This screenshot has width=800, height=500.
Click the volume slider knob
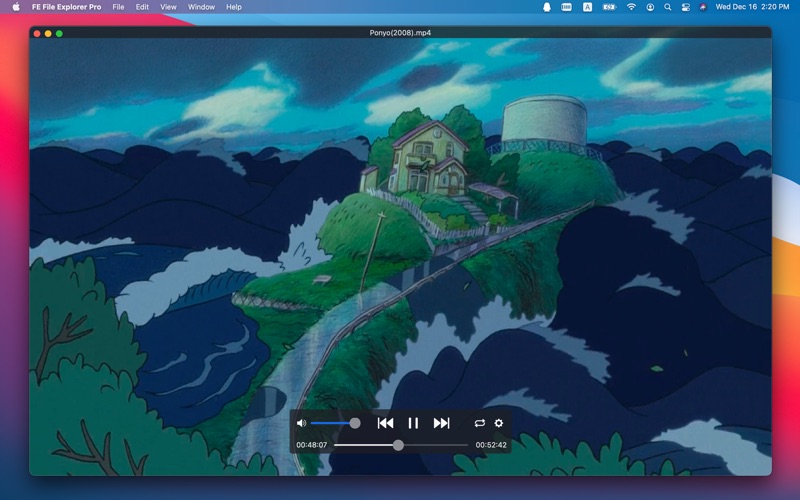pos(355,423)
